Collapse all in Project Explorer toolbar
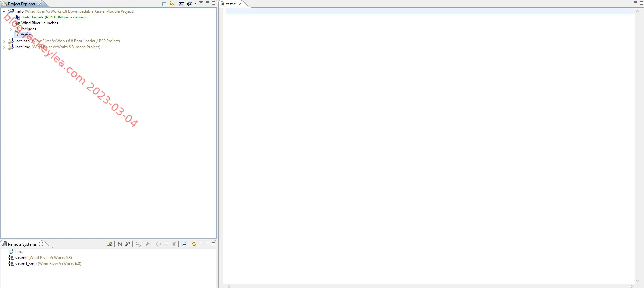 pyautogui.click(x=164, y=4)
